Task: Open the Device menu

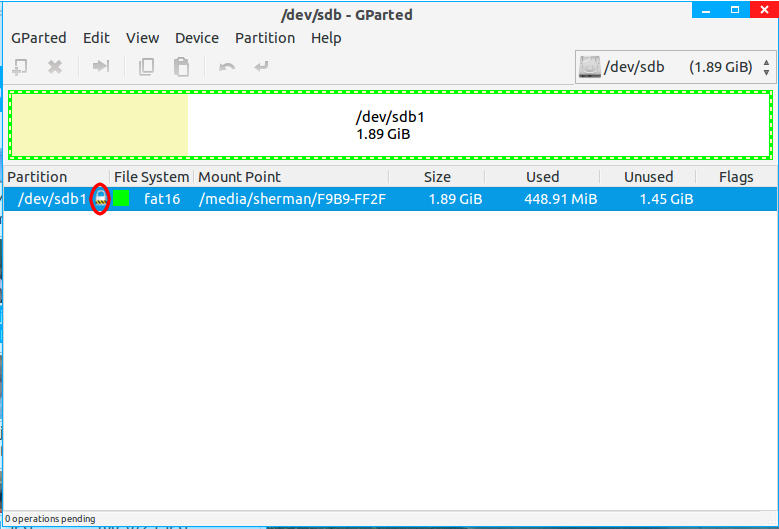Action: coord(196,38)
